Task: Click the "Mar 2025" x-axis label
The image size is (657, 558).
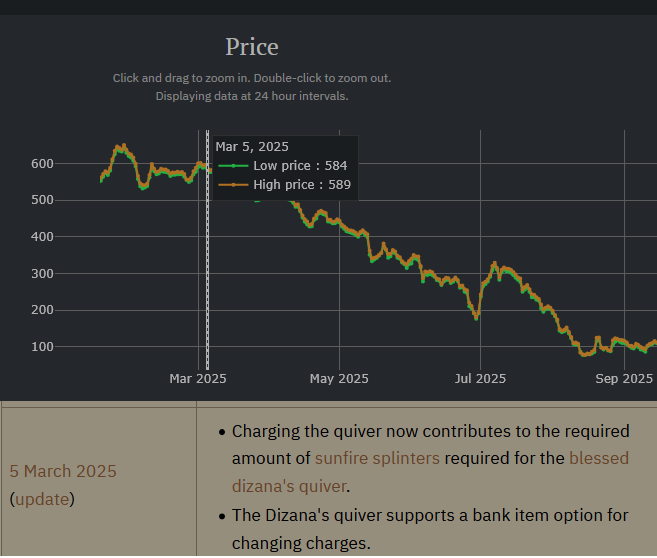Action: point(198,379)
